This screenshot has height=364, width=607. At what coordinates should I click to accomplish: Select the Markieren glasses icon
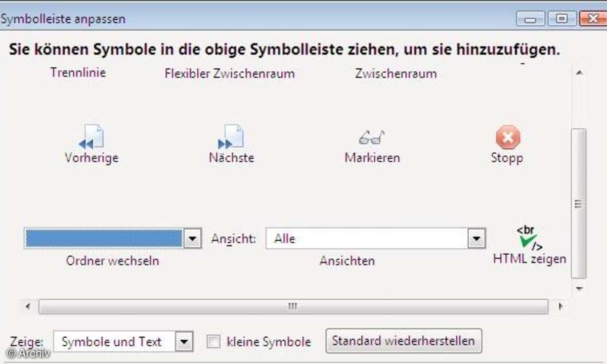tap(372, 136)
